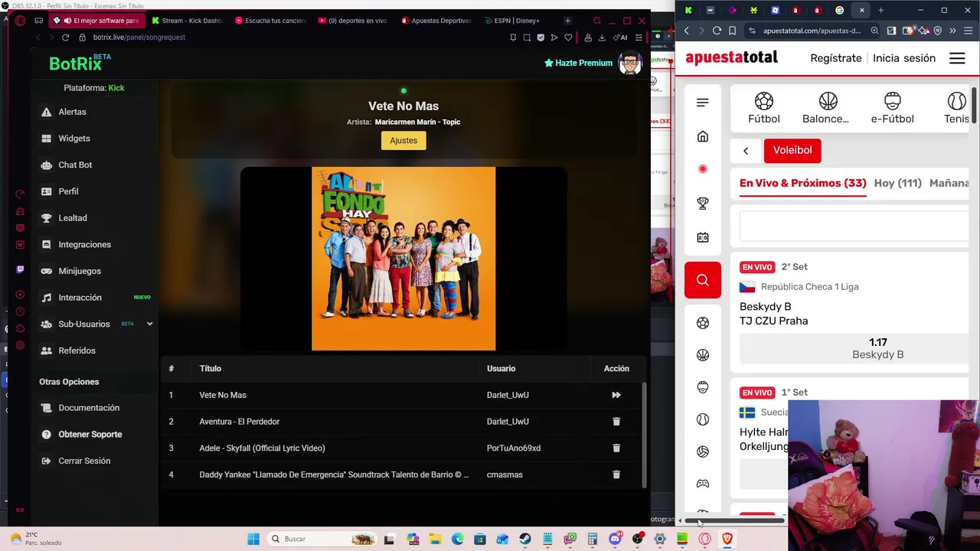Click Inicia sesión on apuestatotal
Screen dimensions: 980x551
click(x=904, y=58)
